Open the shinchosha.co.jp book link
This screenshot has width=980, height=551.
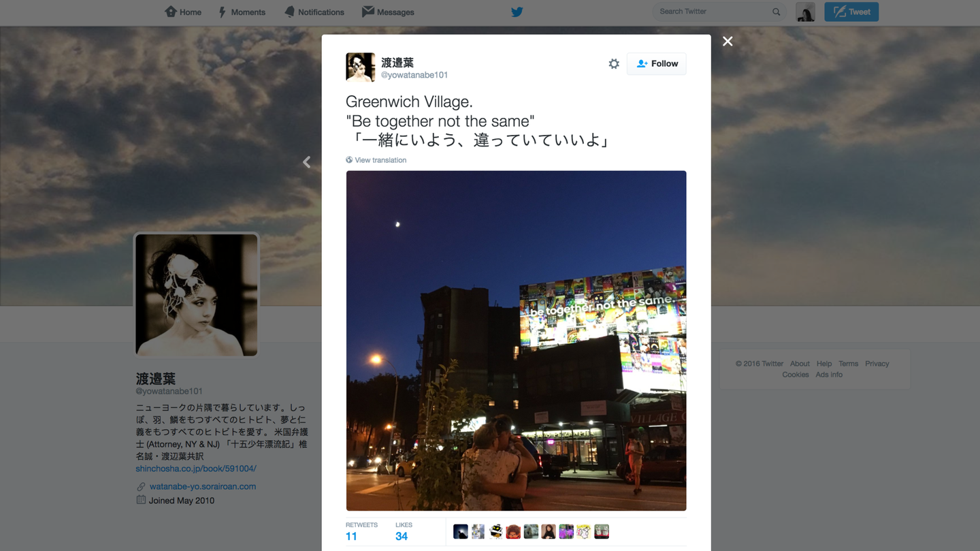[x=196, y=469]
